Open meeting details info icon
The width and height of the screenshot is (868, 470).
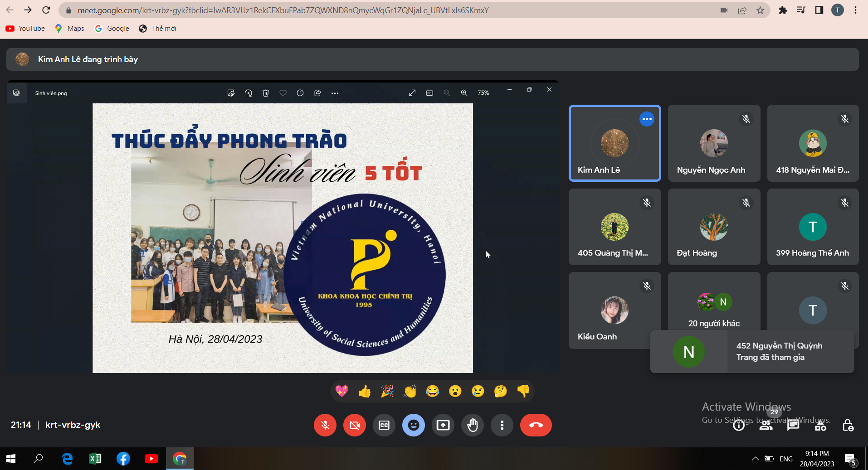tap(739, 425)
